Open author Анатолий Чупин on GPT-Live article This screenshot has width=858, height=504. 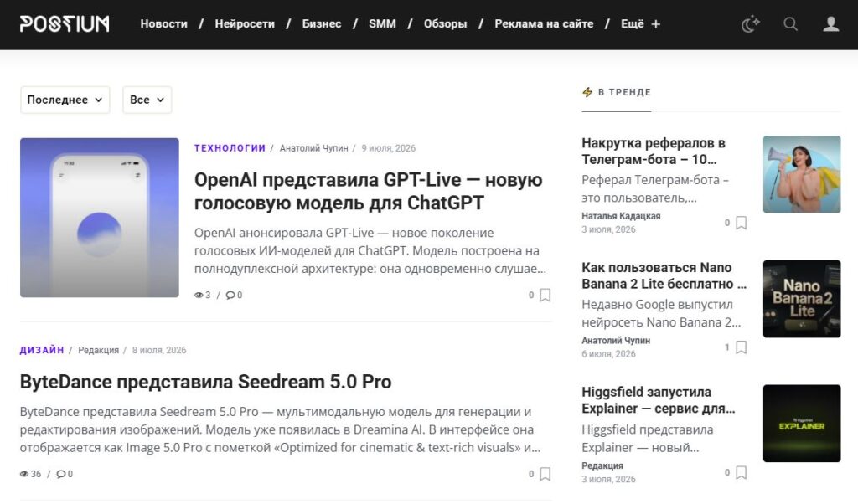tap(313, 148)
